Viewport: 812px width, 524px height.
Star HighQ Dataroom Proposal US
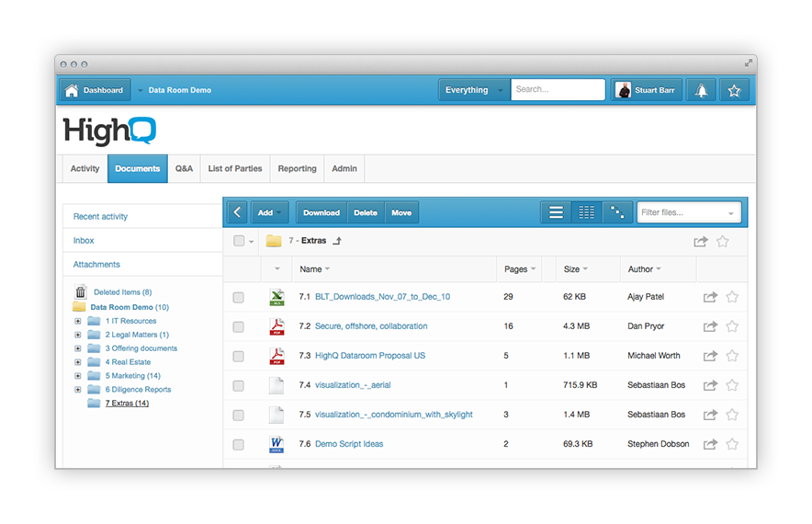tap(732, 356)
